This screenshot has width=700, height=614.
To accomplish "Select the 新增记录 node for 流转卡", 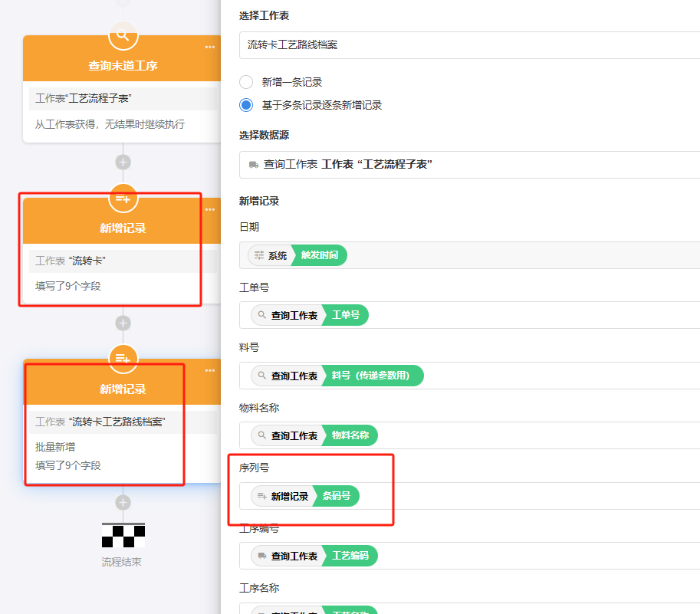I will (x=123, y=228).
